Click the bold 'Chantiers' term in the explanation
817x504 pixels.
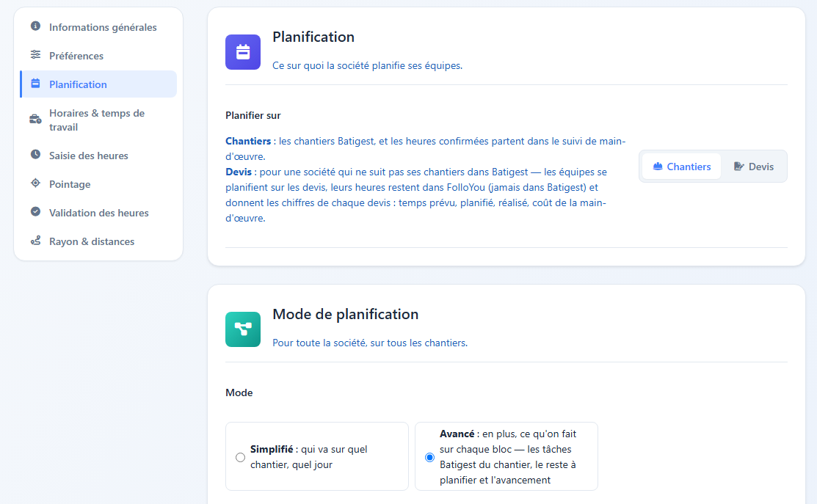248,141
